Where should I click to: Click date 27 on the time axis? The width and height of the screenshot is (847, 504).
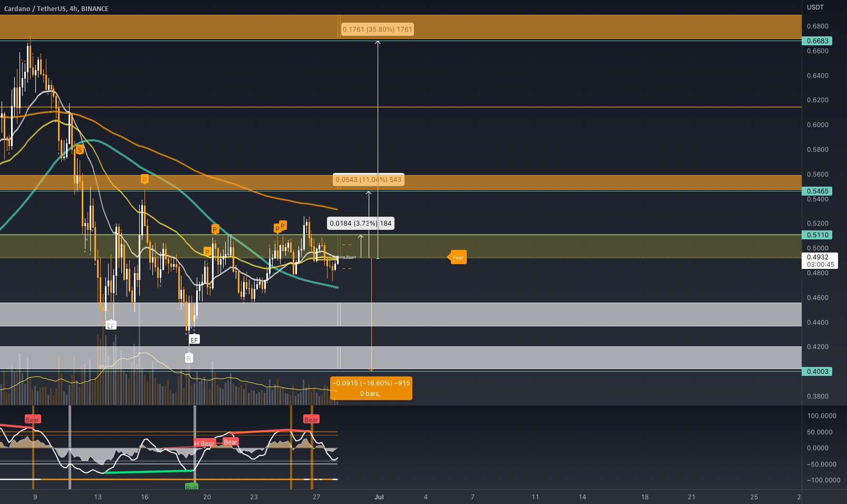click(x=316, y=497)
